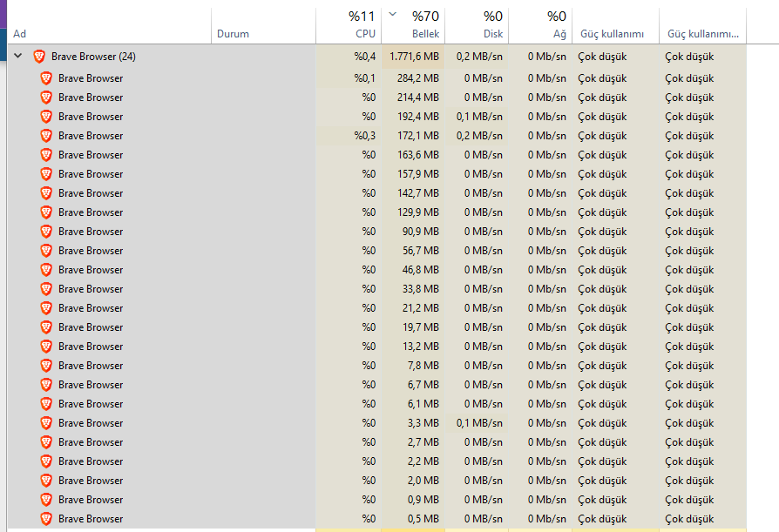
Task: Click the 6,7 MB memory value
Action: tap(423, 385)
